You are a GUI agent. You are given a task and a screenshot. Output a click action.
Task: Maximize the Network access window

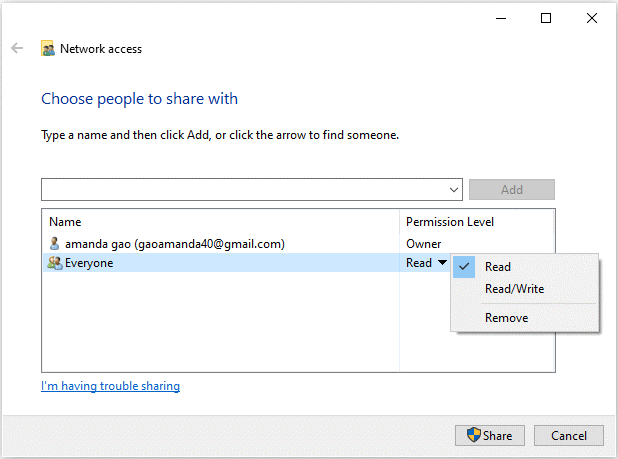pos(545,18)
